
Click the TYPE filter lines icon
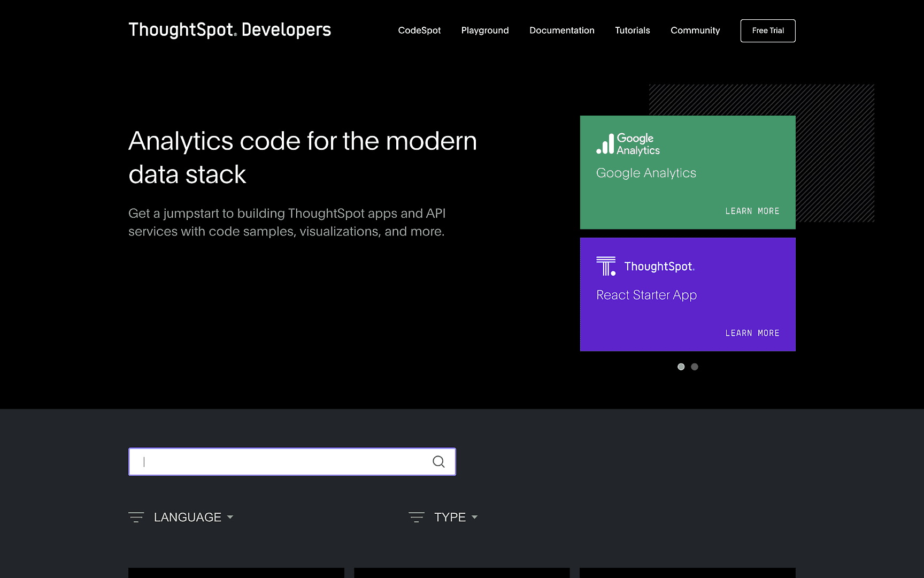pyautogui.click(x=416, y=517)
